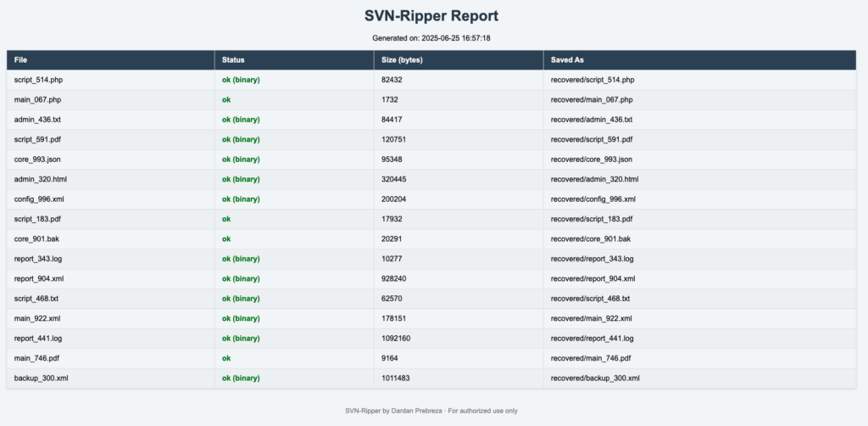
Task: Click the footer SVN-Ripper credit line
Action: [431, 411]
